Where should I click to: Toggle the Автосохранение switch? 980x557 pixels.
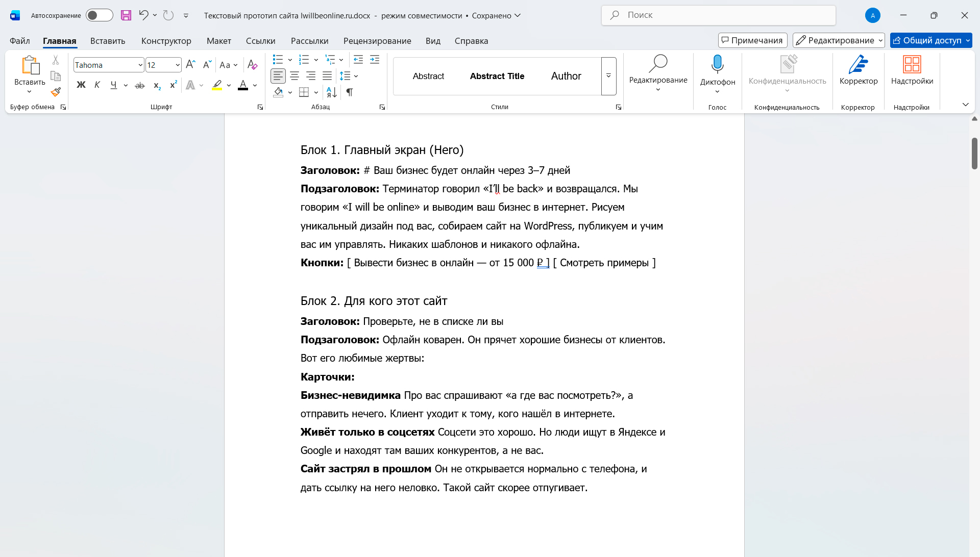tap(99, 15)
